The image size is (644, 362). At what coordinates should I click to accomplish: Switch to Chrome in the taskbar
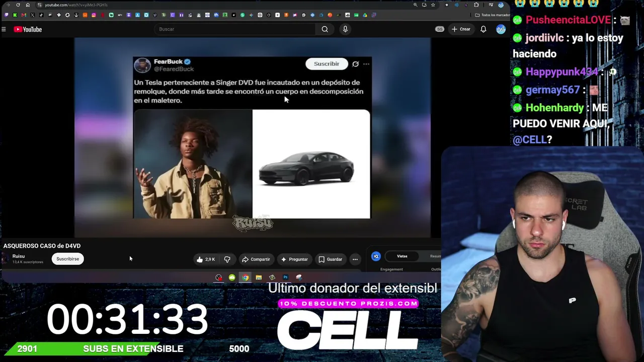(245, 278)
